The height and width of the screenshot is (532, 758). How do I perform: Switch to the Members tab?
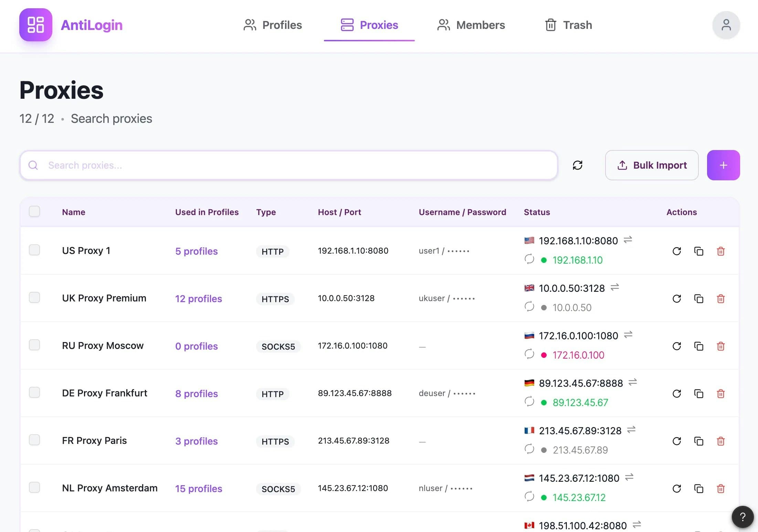pos(471,25)
